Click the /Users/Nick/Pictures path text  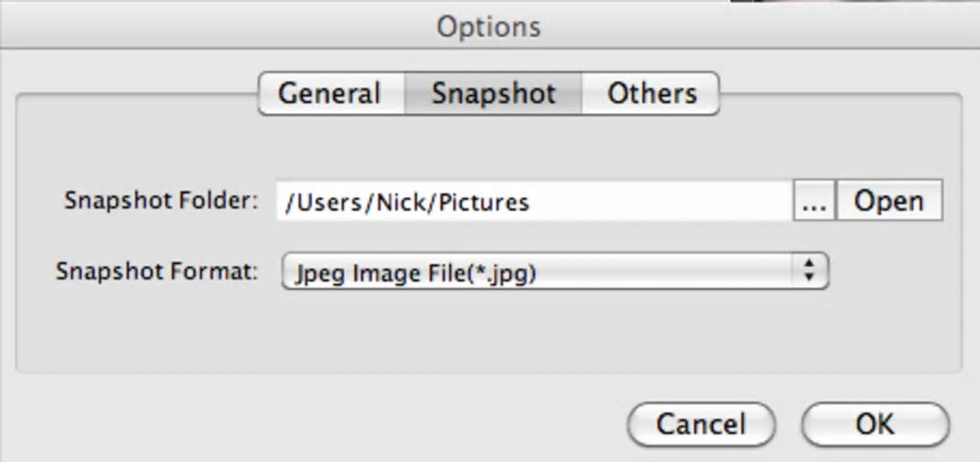(x=406, y=203)
